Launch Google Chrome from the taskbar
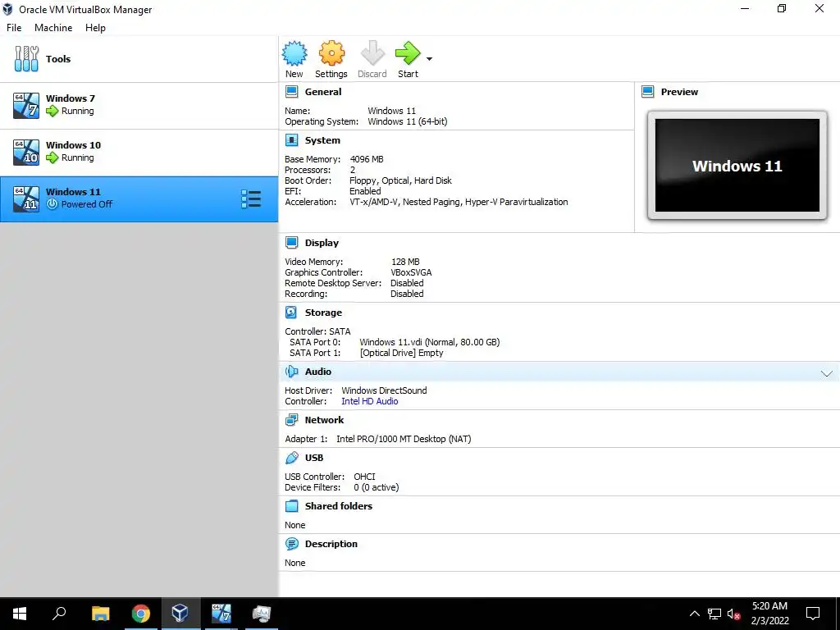This screenshot has width=840, height=630. [141, 614]
